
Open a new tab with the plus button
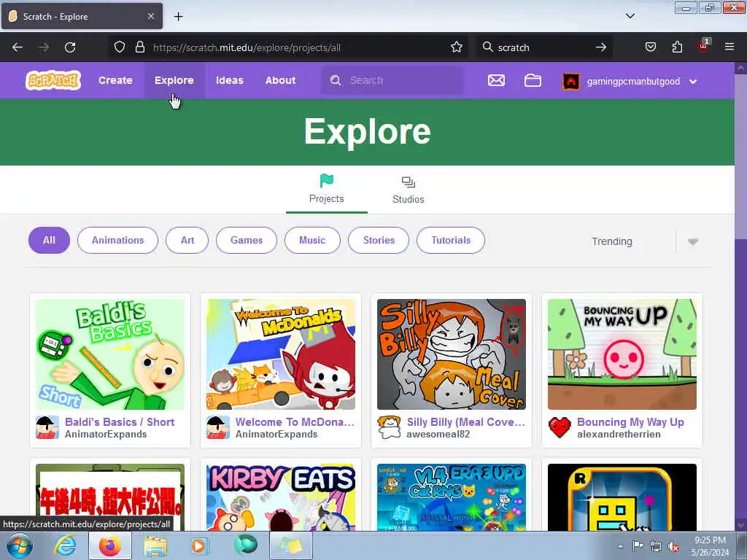(178, 17)
